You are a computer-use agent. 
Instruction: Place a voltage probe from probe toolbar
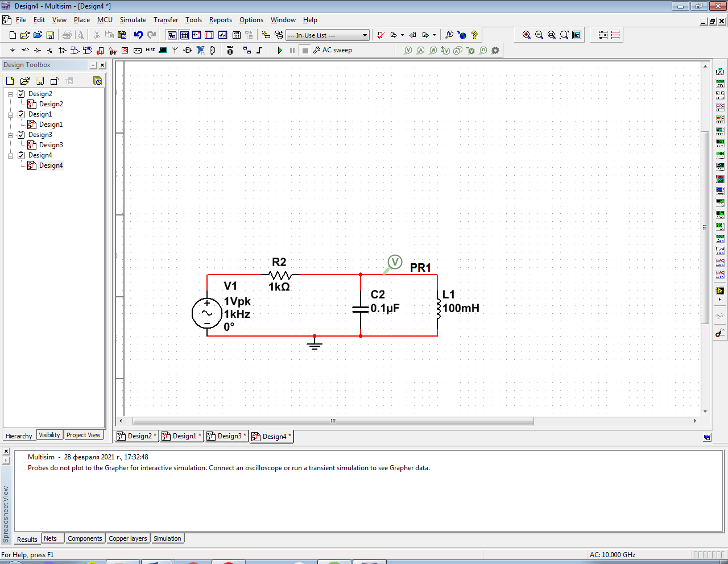(x=408, y=50)
